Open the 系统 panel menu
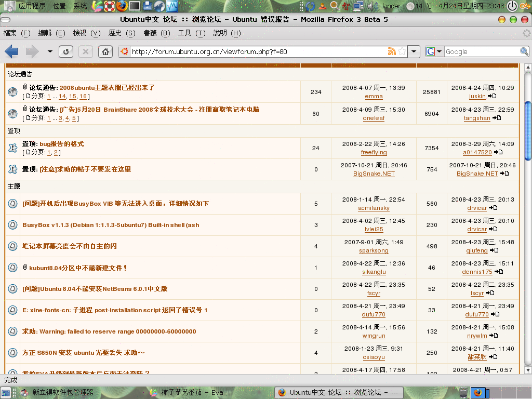The image size is (532, 399). (x=81, y=6)
